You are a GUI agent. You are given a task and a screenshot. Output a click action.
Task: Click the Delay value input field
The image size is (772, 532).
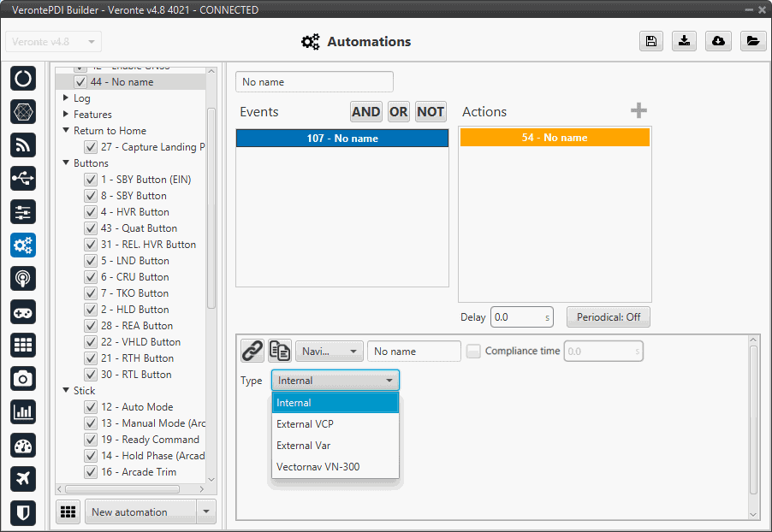[x=516, y=317]
